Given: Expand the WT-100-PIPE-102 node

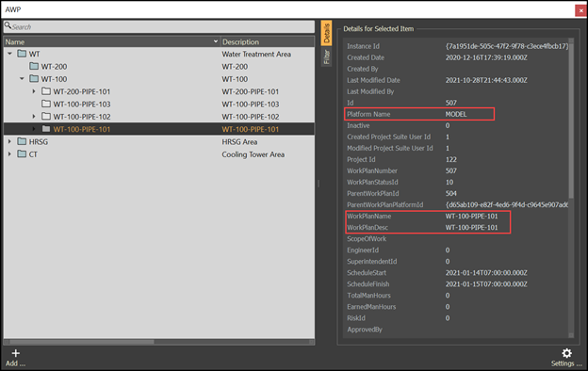Looking at the screenshot, I should pyautogui.click(x=34, y=117).
